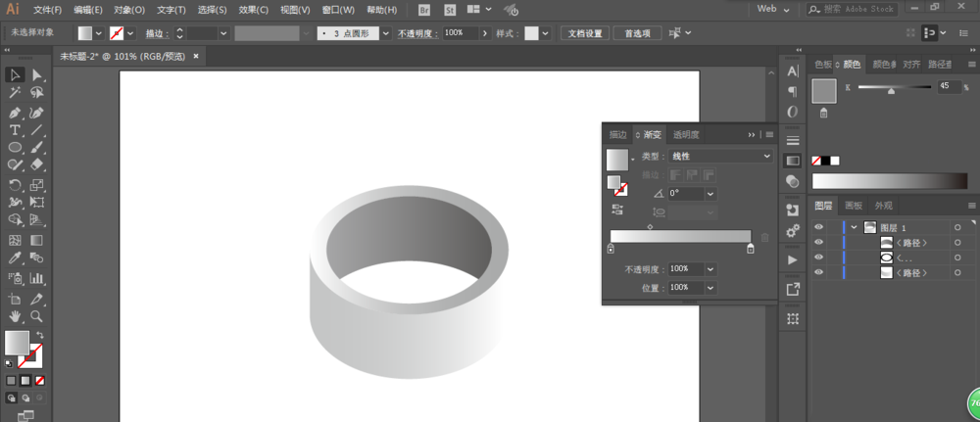Viewport: 980px width, 422px height.
Task: Select the Rotate tool
Action: tap(15, 185)
